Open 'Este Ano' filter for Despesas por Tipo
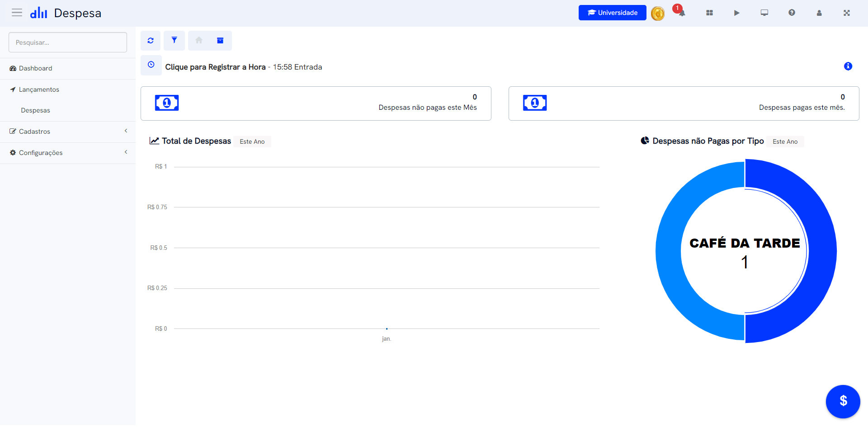The height and width of the screenshot is (427, 868). (x=785, y=141)
